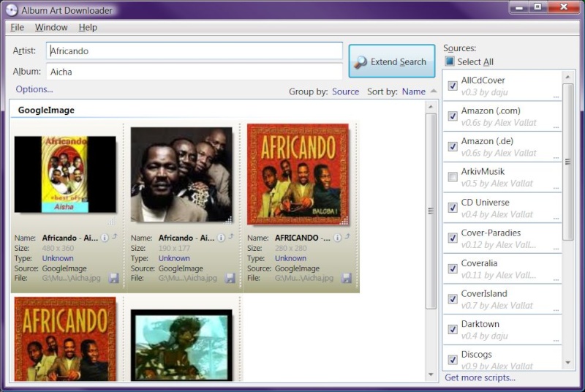The width and height of the screenshot is (585, 392).
Task: Open Amazon (.com) script options dots
Action: [556, 127]
